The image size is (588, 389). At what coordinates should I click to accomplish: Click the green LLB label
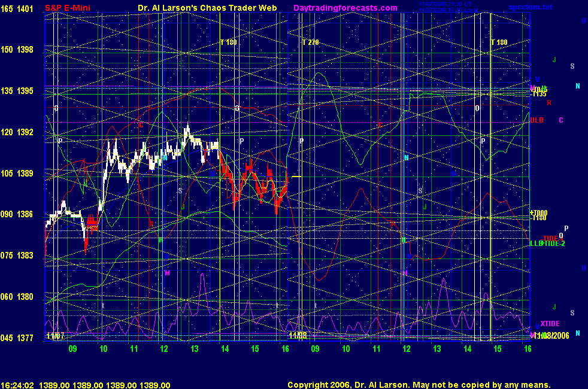coord(537,244)
